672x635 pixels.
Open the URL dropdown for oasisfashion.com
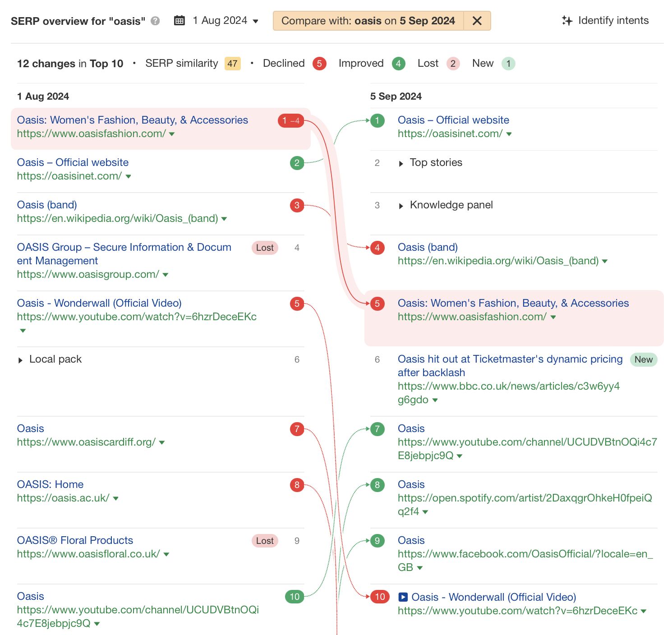[171, 134]
